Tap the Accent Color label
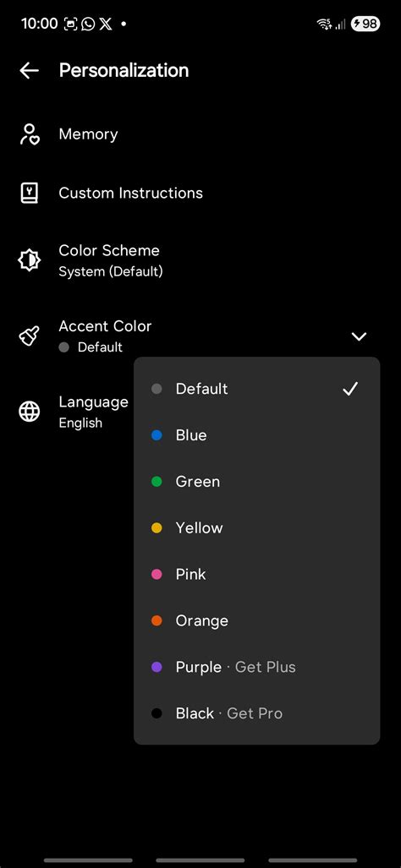The image size is (401, 868). tap(105, 326)
